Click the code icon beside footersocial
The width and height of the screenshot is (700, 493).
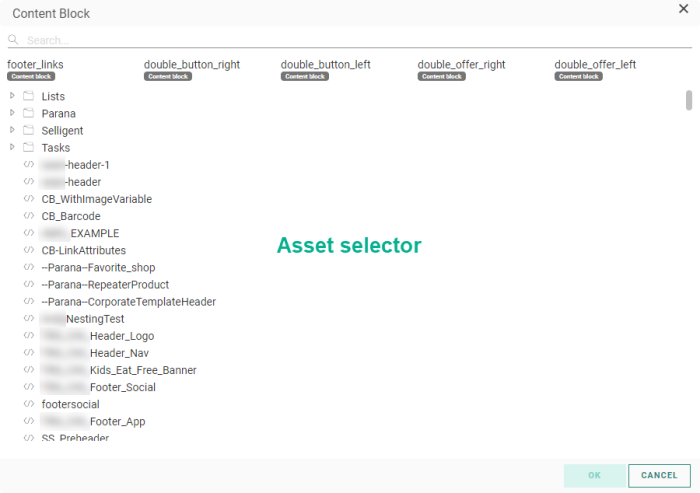(x=28, y=404)
